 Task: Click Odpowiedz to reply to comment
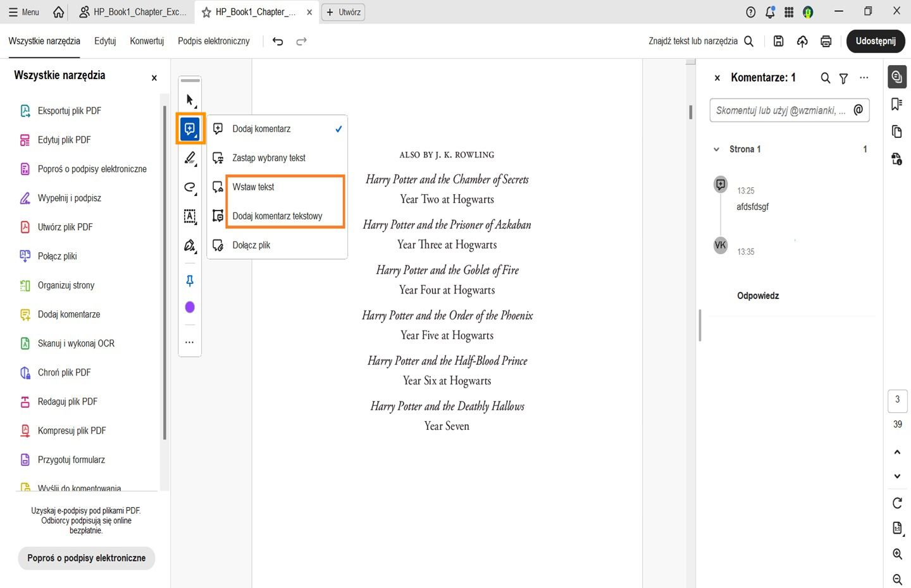click(x=758, y=296)
